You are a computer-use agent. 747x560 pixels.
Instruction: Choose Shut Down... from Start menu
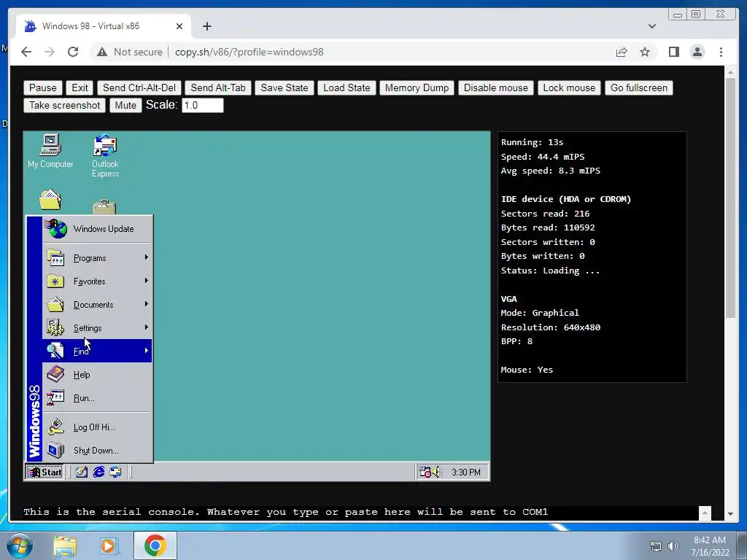98,451
